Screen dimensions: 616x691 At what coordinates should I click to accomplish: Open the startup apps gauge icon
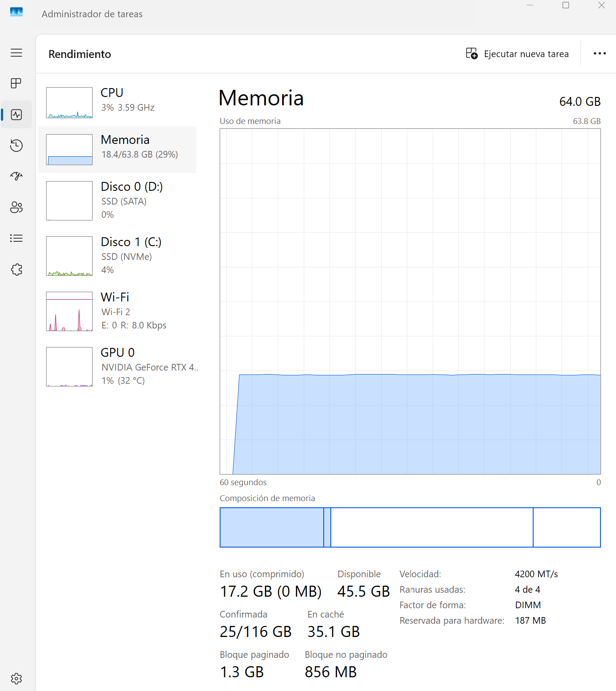click(16, 176)
